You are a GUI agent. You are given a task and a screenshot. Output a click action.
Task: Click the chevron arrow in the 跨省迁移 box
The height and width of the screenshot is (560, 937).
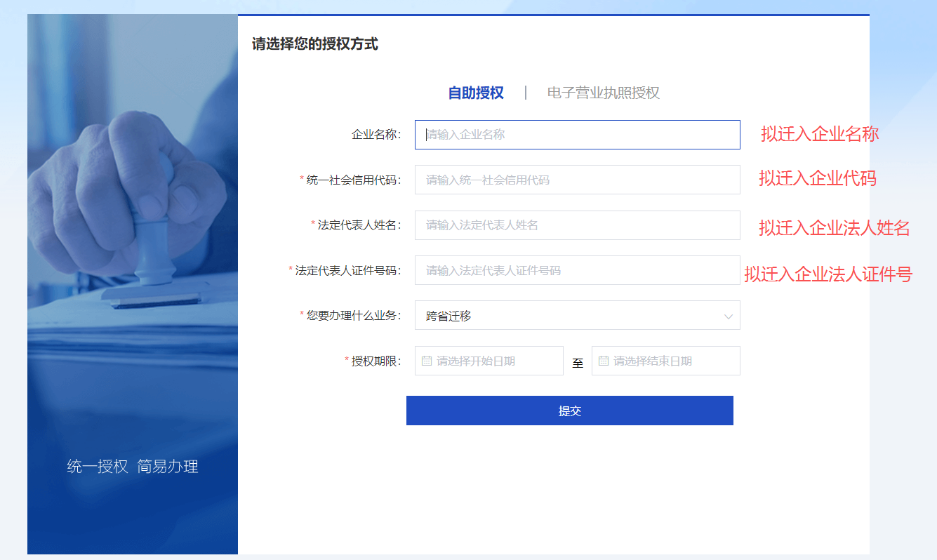click(x=728, y=316)
